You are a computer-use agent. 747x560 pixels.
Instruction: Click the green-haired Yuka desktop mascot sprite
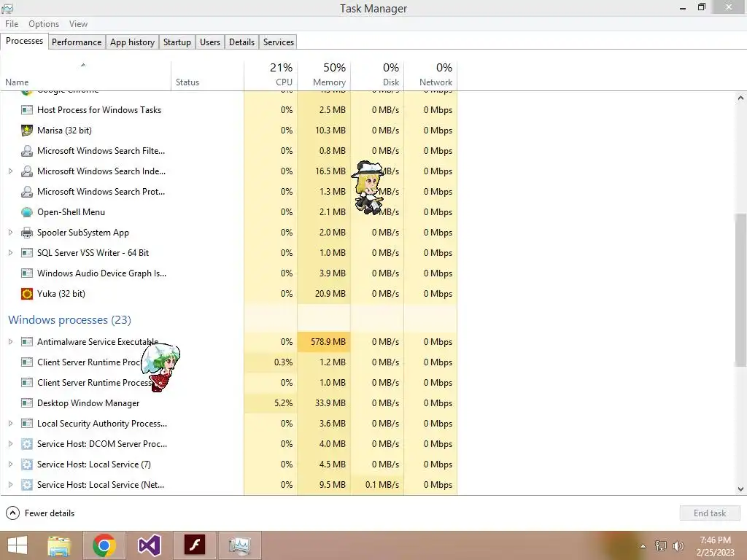click(161, 367)
